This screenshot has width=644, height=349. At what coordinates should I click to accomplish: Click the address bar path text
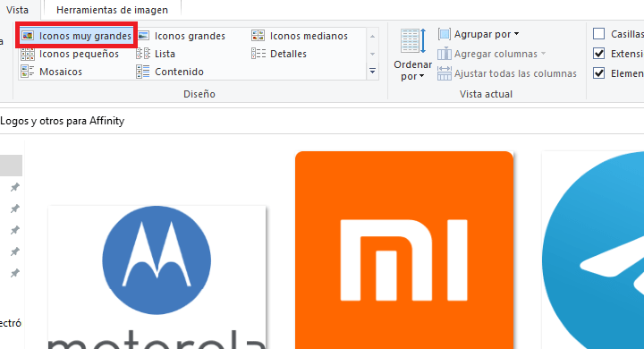62,121
